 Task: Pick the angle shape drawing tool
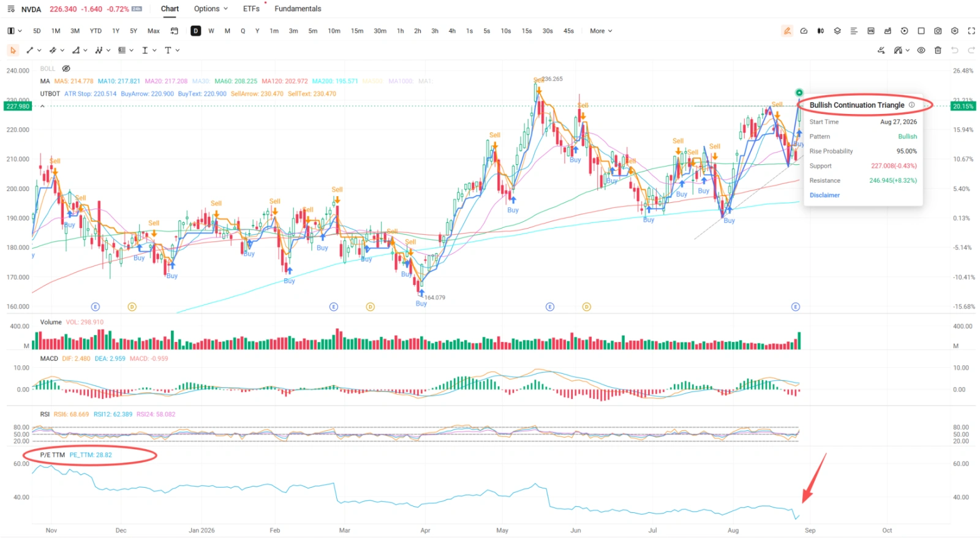pos(76,50)
